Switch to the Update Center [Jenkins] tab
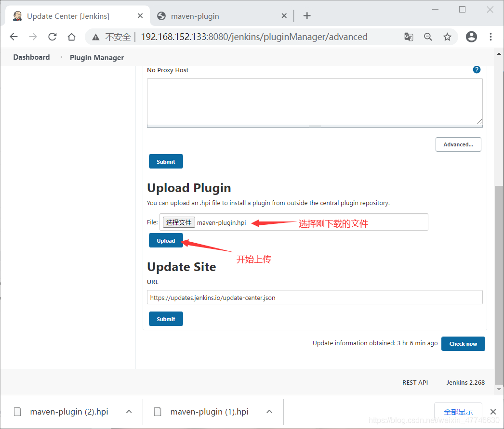 (x=77, y=16)
